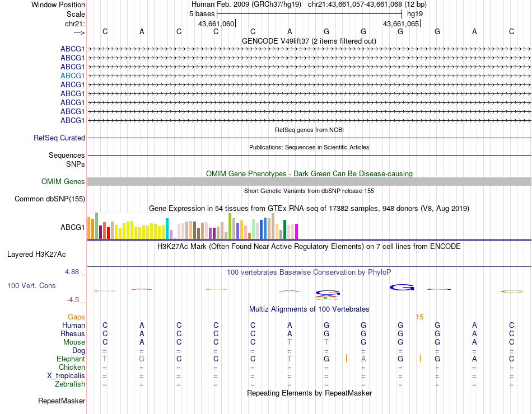Click the Window Position label
This screenshot has height=414, width=532.
(x=58, y=4)
